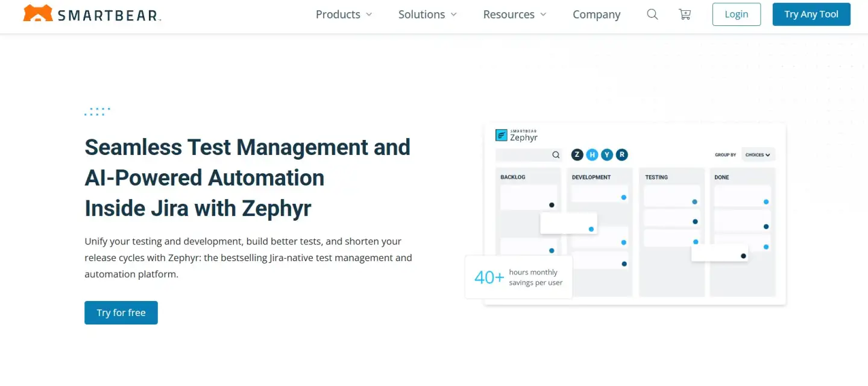Go to the Company menu item

[x=596, y=14]
